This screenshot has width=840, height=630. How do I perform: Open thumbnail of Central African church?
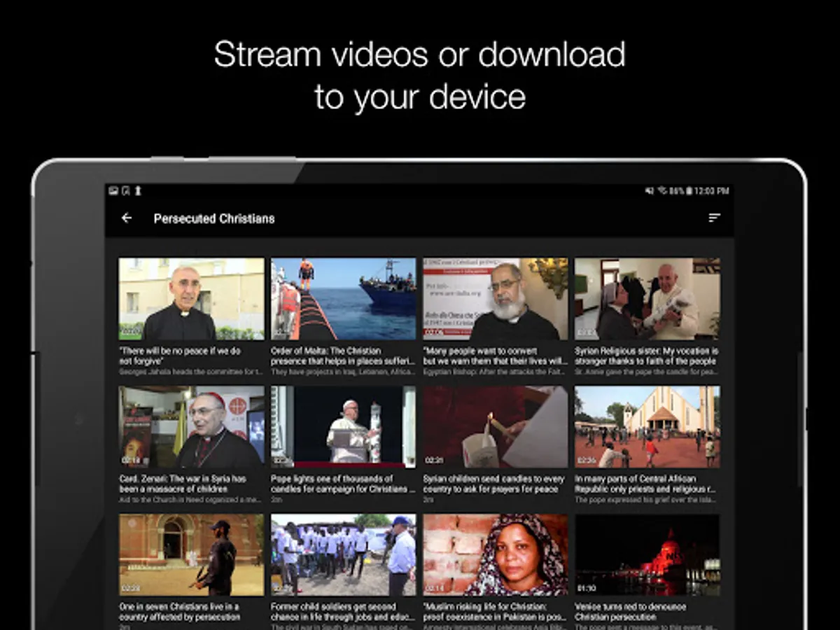[x=647, y=427]
